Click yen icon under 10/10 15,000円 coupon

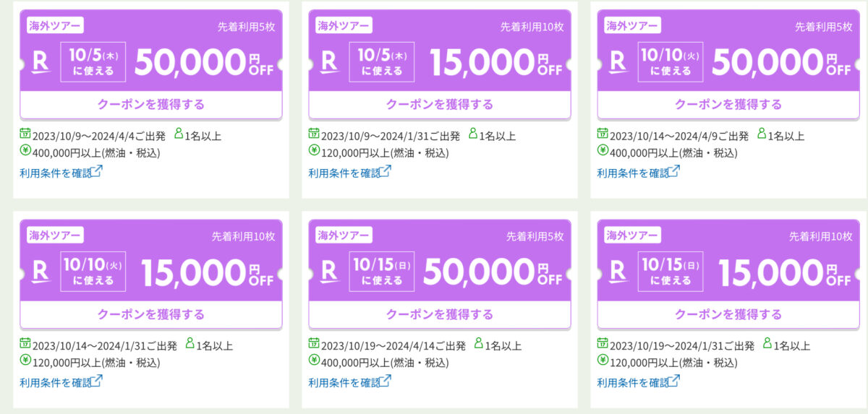pyautogui.click(x=25, y=361)
